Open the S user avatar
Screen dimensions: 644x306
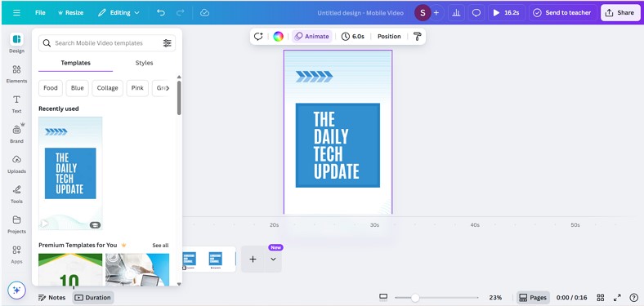coord(423,13)
